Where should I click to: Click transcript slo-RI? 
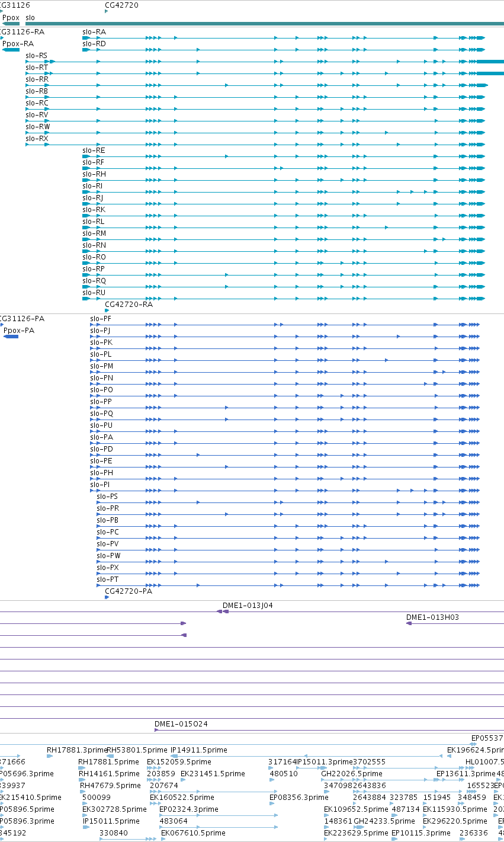[92, 186]
